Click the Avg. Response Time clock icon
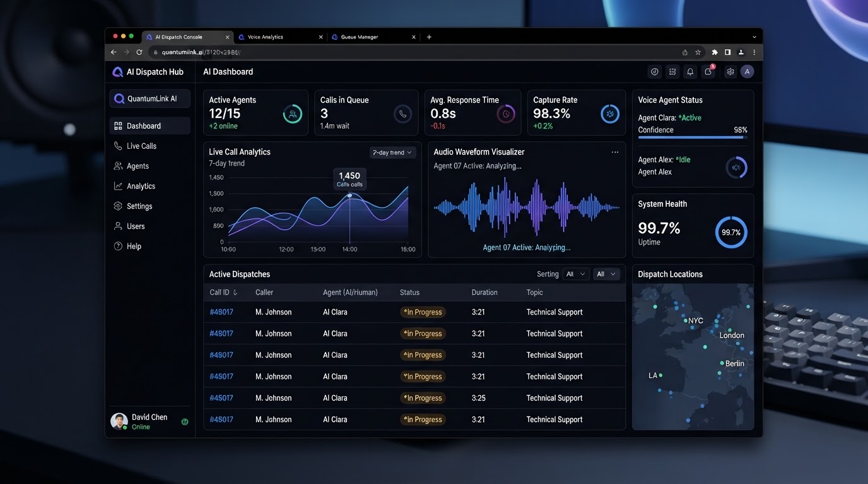Screen dimensions: 868x484 [x=506, y=114]
